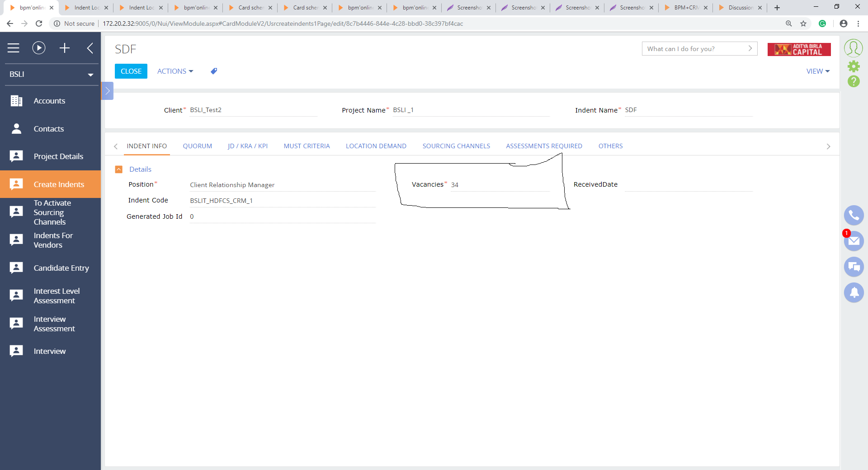Click the plus quick-add icon
Screen dimensions: 868x470
point(65,48)
